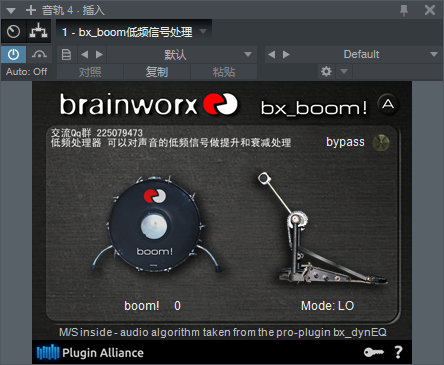This screenshot has width=444, height=365.
Task: Toggle the bypass knob switch
Action: [x=381, y=143]
